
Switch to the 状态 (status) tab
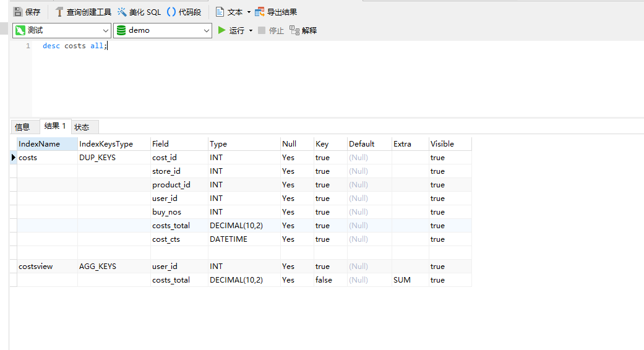(82, 127)
